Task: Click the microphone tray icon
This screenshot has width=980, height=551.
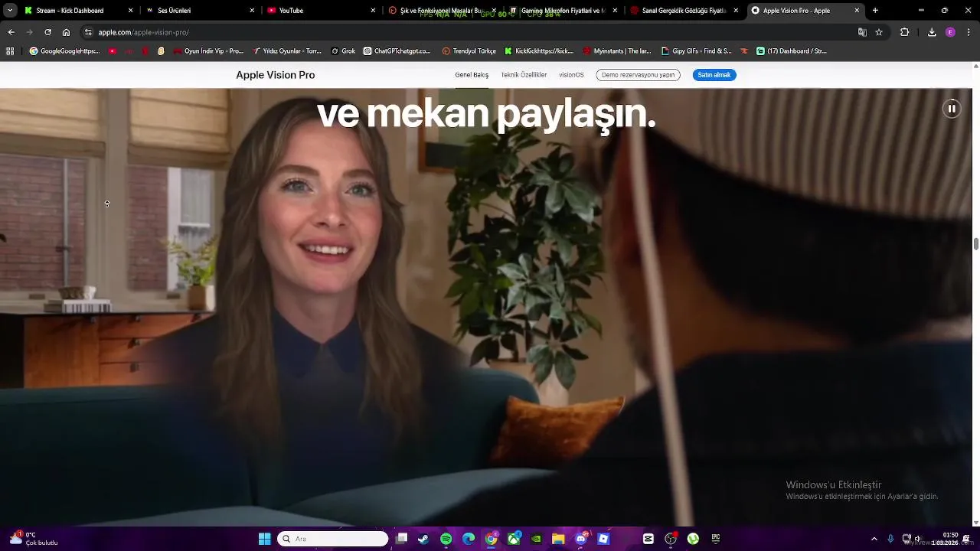Action: pyautogui.click(x=890, y=539)
